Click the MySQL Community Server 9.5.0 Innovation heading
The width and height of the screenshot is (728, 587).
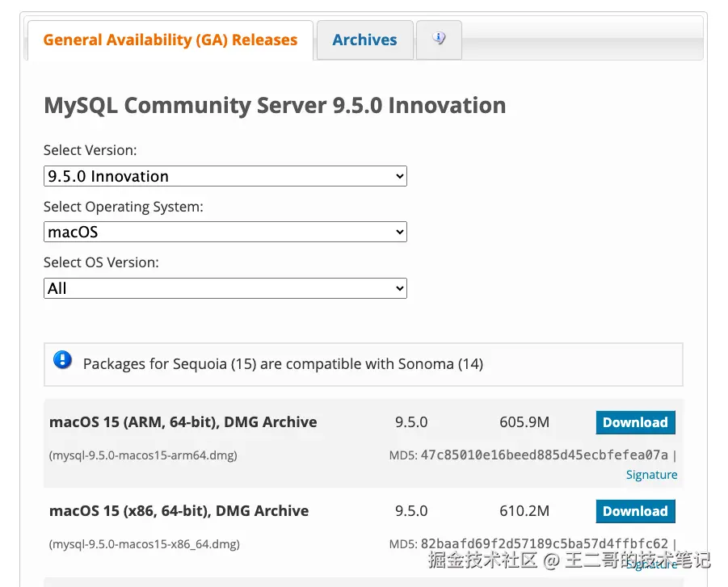click(x=275, y=106)
